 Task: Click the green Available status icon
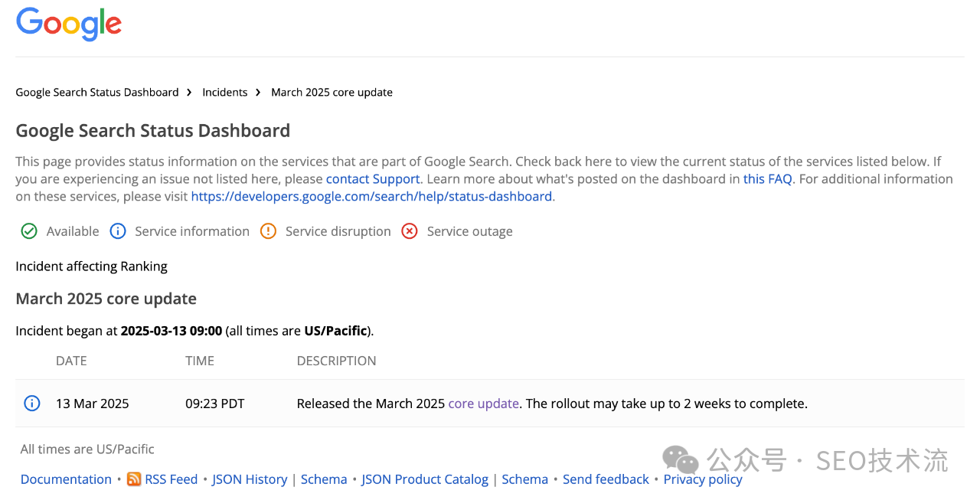28,230
